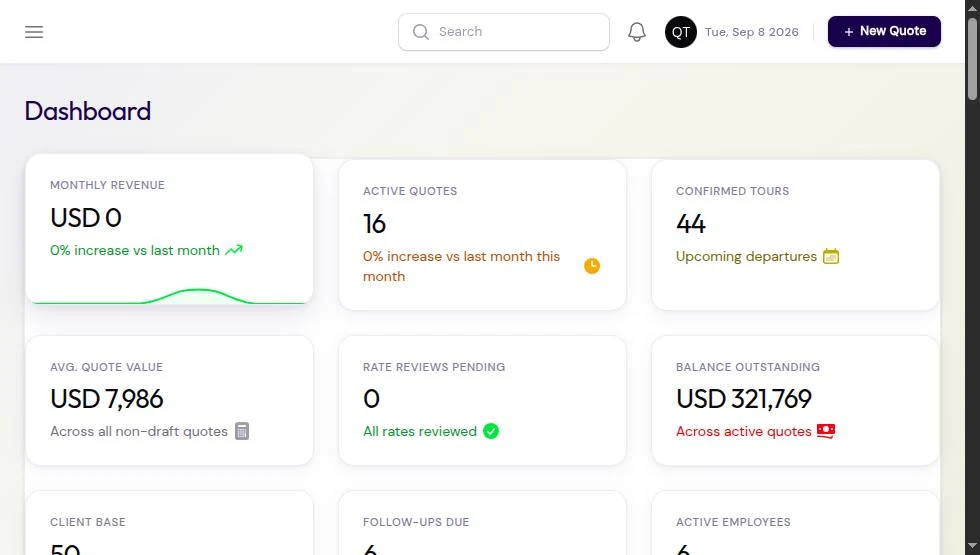Select the Avg. Quote Value heading
This screenshot has height=555, width=980.
click(x=106, y=367)
